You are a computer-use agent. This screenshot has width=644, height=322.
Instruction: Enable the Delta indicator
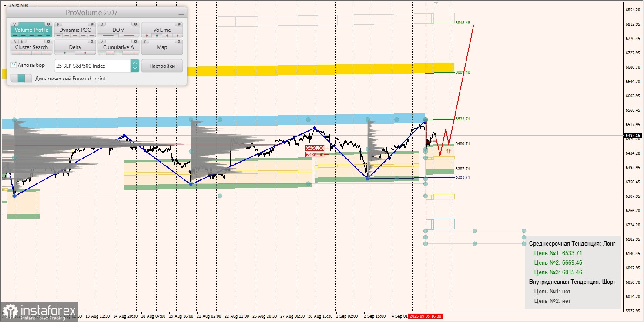[75, 47]
